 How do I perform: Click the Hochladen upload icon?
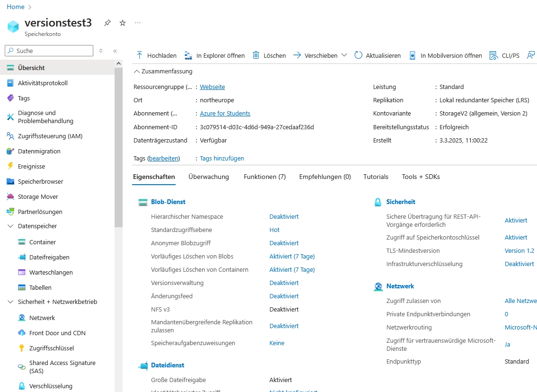point(140,55)
